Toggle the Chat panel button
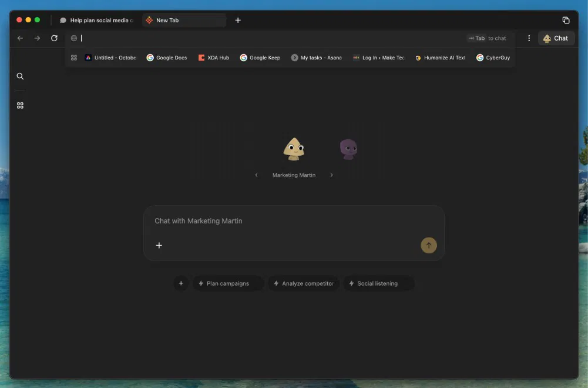 coord(556,38)
